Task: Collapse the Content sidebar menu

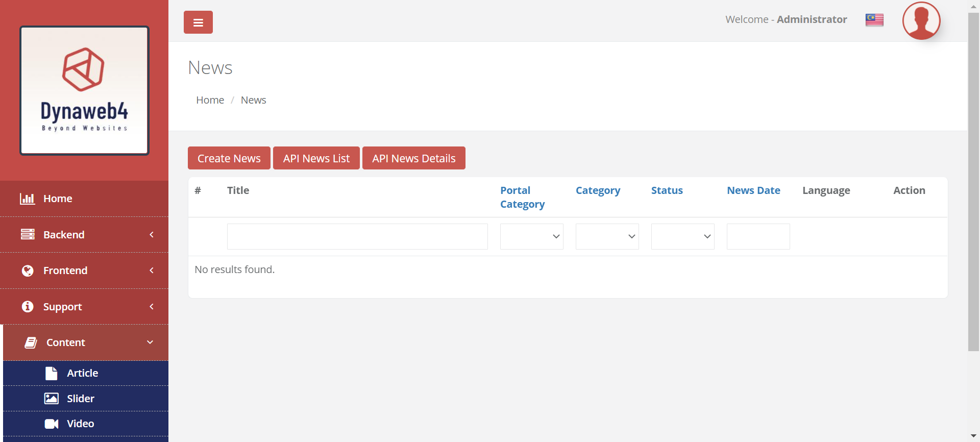Action: click(86, 342)
